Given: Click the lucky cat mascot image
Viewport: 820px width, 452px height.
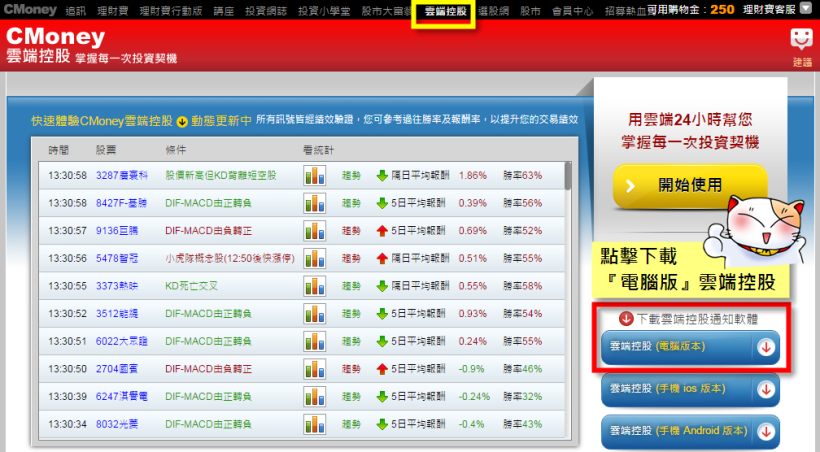Looking at the screenshot, I should click(x=753, y=229).
